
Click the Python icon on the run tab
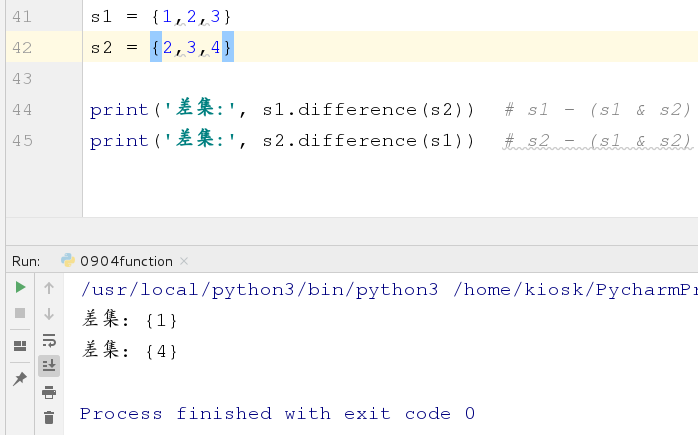click(68, 260)
